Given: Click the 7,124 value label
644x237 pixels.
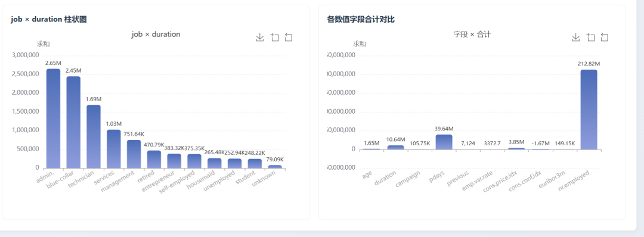Looking at the screenshot, I should click(x=468, y=144).
